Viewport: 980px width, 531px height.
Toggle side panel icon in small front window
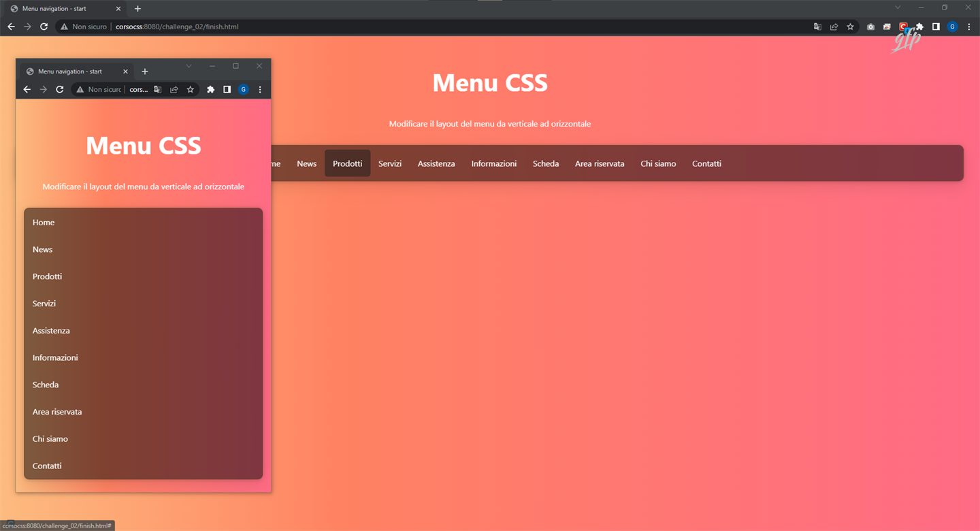[x=227, y=89]
